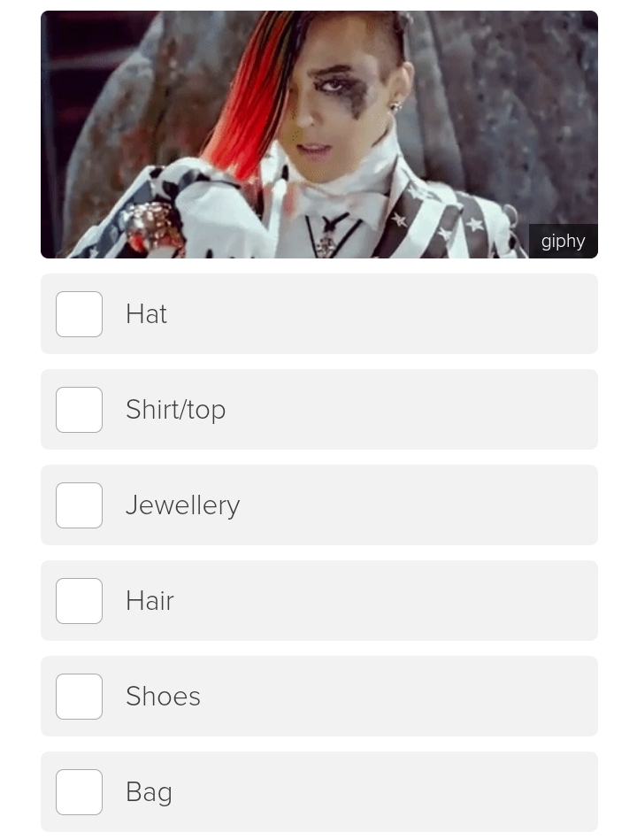Click the GIF image above the options
Screen dimensions: 637x840
pos(319,135)
